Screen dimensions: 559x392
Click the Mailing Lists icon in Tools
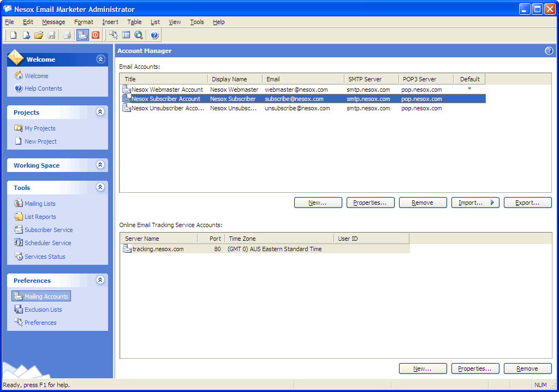19,203
